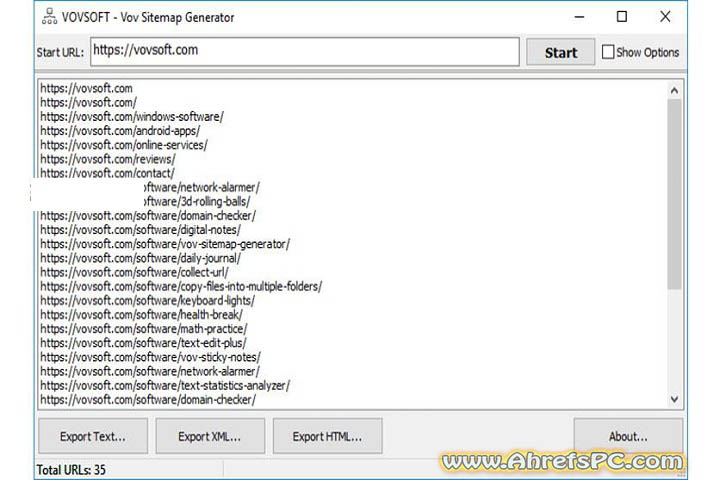Image resolution: width=720 pixels, height=480 pixels.
Task: Click Export XML button
Action: 210,436
